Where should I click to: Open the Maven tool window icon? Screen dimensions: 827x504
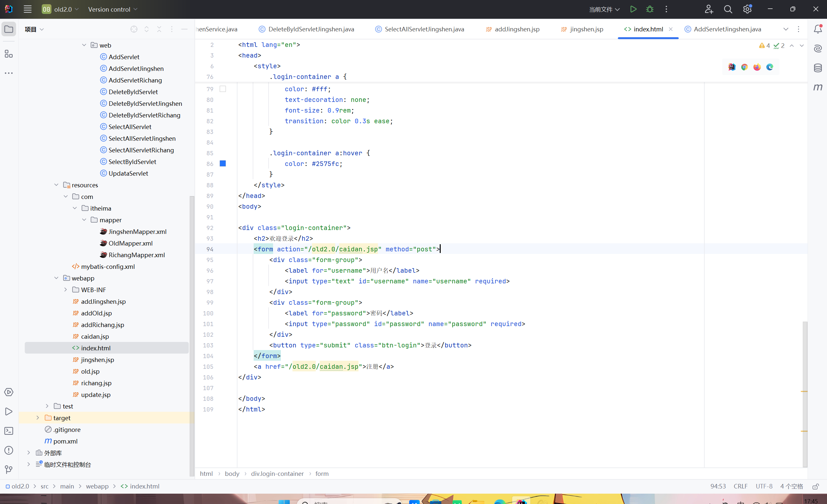(x=818, y=87)
